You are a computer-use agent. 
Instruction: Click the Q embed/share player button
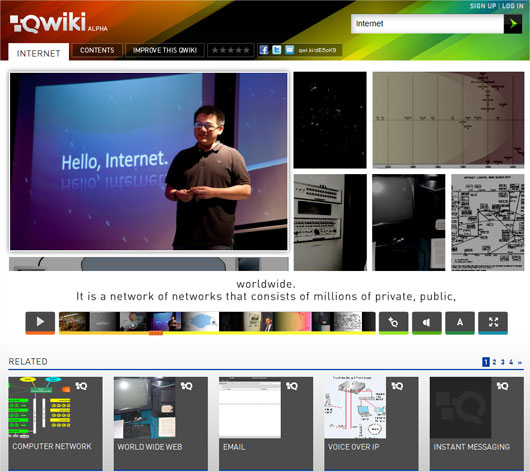pos(393,323)
